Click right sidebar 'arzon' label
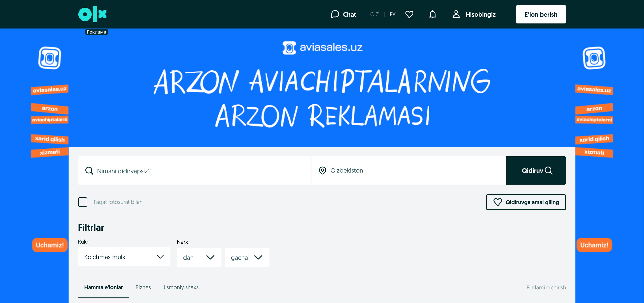 [594, 109]
